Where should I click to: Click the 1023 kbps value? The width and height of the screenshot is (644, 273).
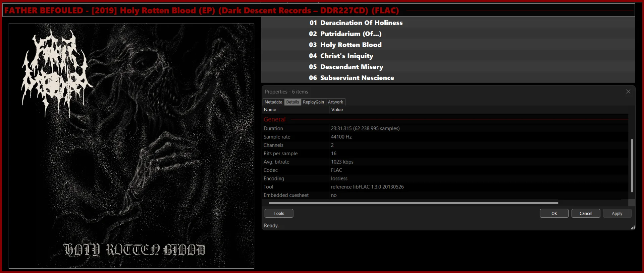click(342, 162)
